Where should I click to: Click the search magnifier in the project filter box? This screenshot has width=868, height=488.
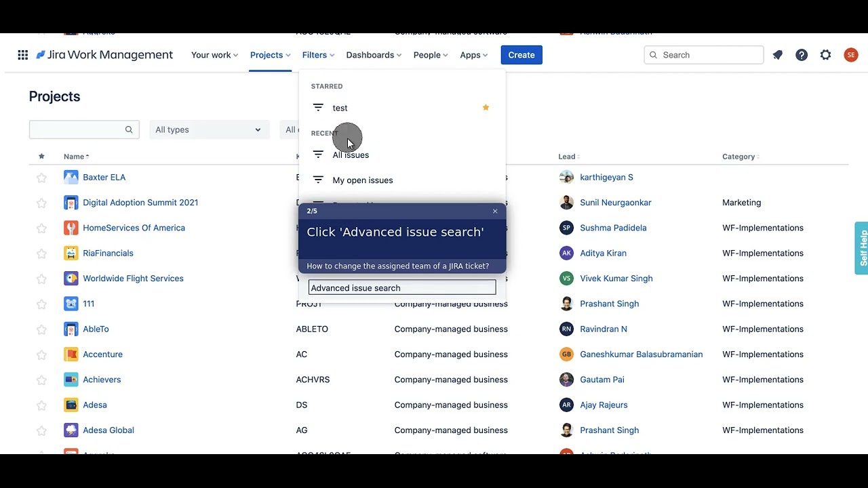pyautogui.click(x=129, y=129)
